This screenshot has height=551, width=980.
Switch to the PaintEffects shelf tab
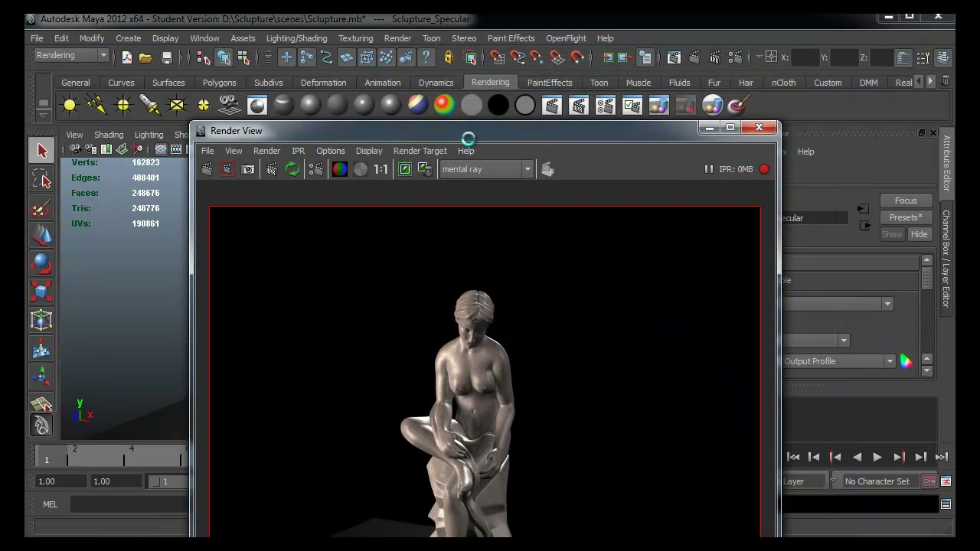tap(550, 83)
